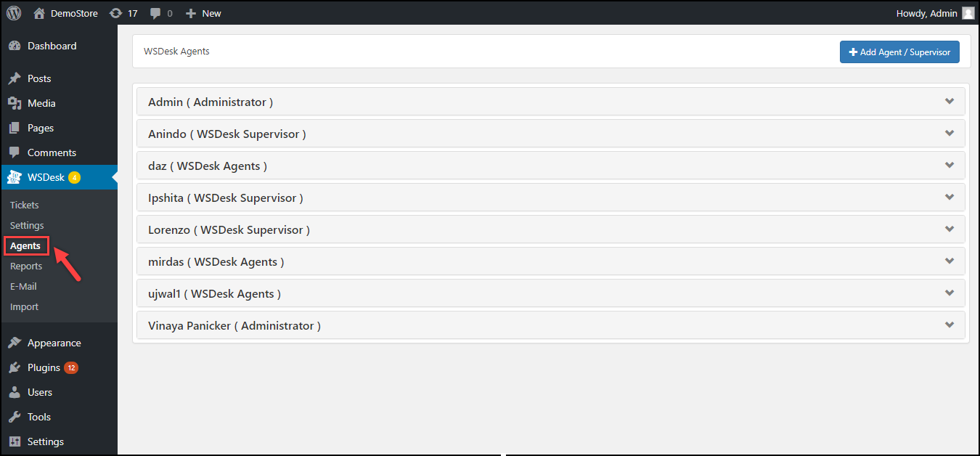Screen dimensions: 980x456
Task: Click the Add Agent / Supervisor button
Action: 899,52
